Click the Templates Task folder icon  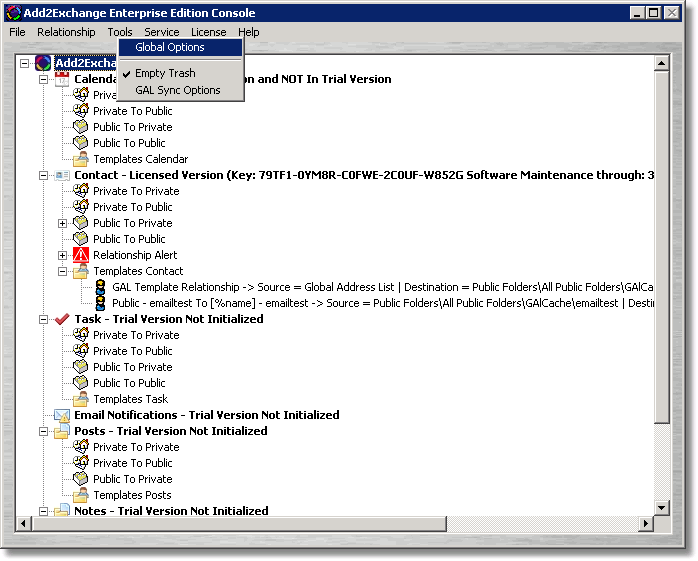pos(81,398)
